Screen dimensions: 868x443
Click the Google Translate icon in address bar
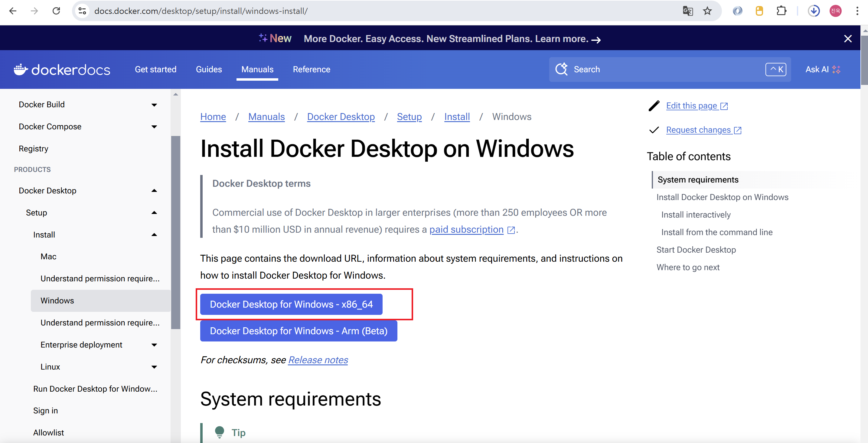coord(687,11)
